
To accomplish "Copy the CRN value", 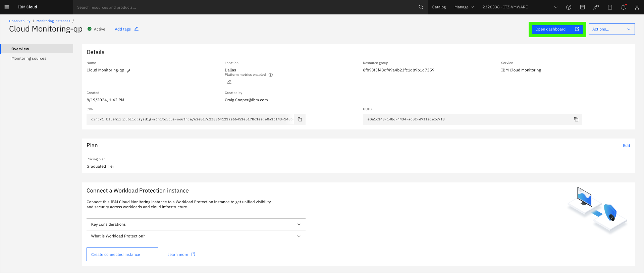I will tap(300, 119).
